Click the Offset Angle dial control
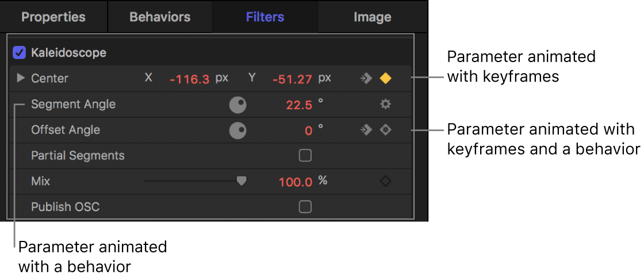644x280 pixels. click(237, 131)
